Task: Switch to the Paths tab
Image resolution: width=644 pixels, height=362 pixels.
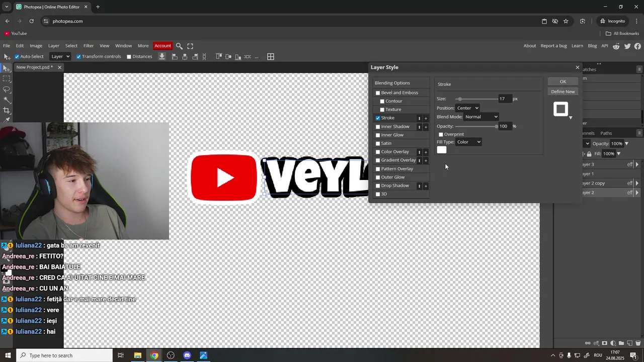Action: [606, 133]
